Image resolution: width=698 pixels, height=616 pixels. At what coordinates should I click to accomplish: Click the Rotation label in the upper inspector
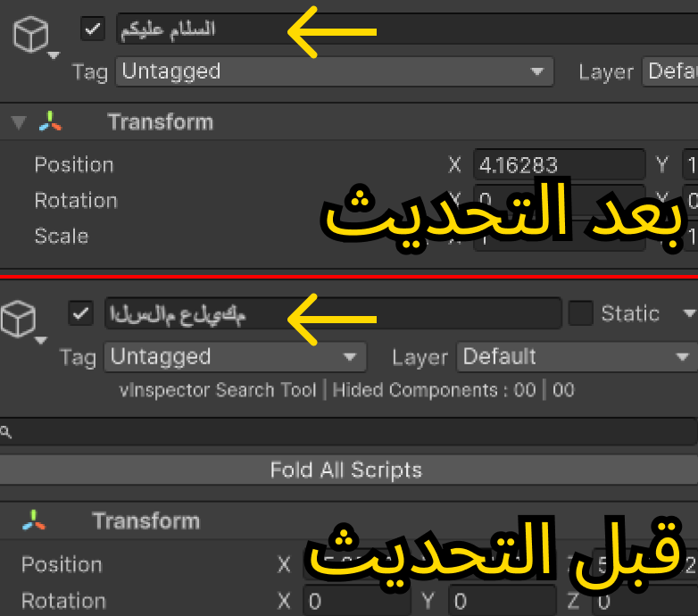(76, 201)
